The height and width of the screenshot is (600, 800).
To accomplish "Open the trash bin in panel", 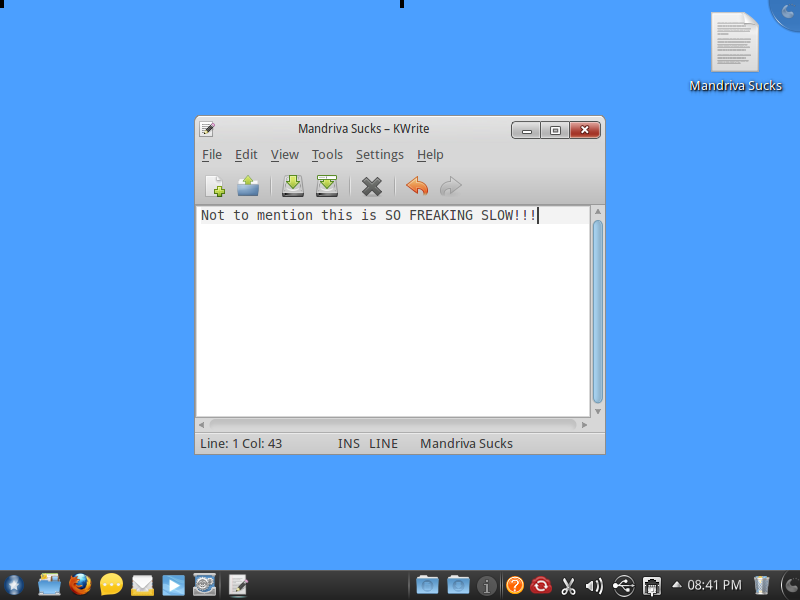I will click(x=761, y=585).
